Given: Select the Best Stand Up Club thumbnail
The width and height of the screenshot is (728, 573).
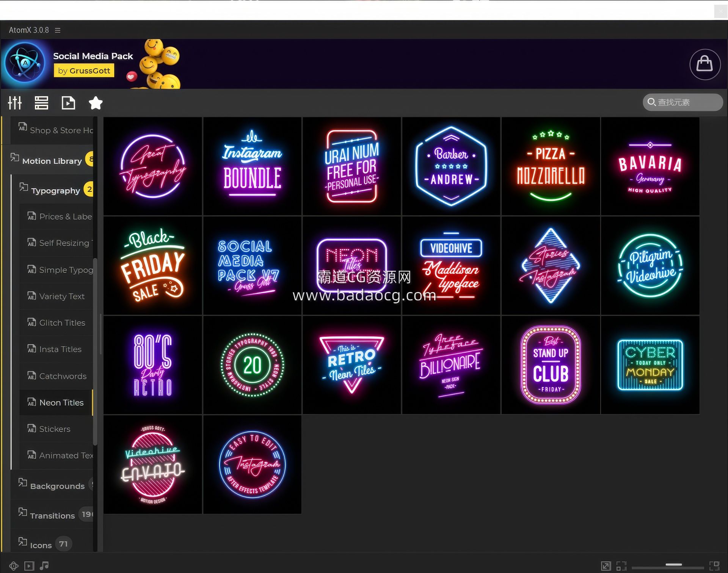Looking at the screenshot, I should coord(551,365).
